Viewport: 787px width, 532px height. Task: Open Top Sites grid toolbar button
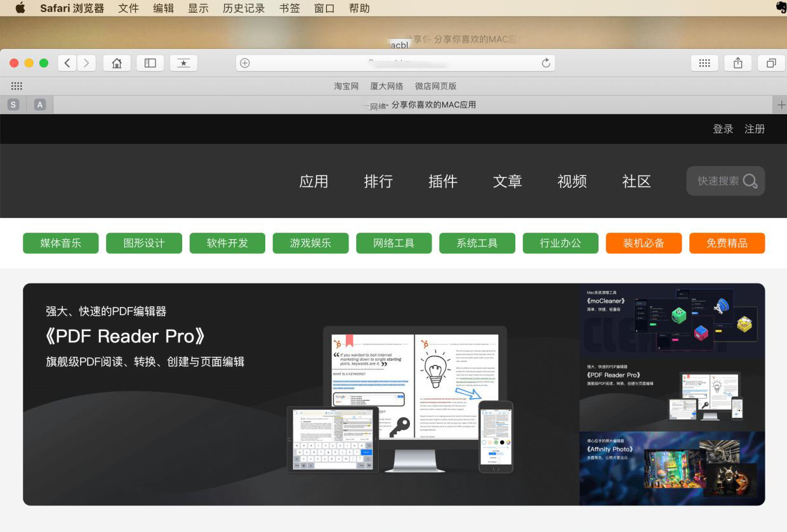point(704,63)
